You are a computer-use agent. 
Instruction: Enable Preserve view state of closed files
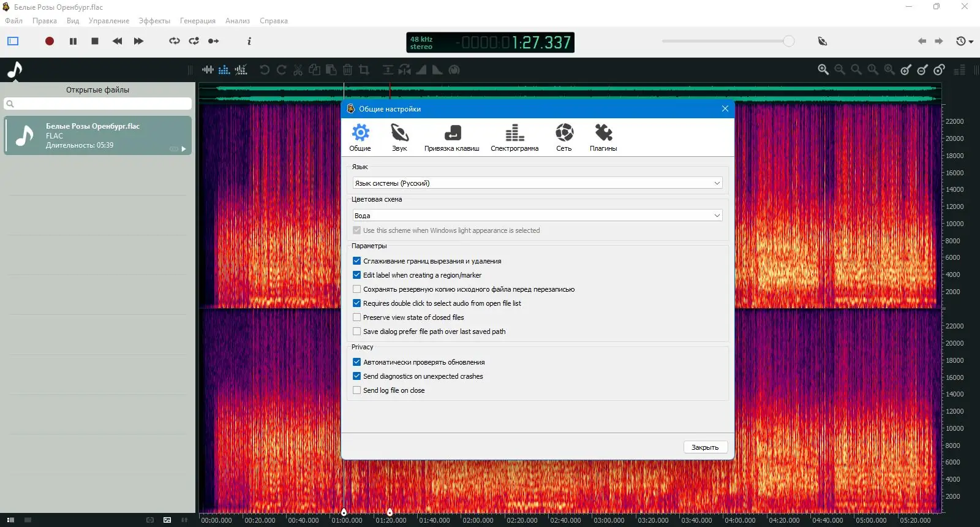point(357,317)
